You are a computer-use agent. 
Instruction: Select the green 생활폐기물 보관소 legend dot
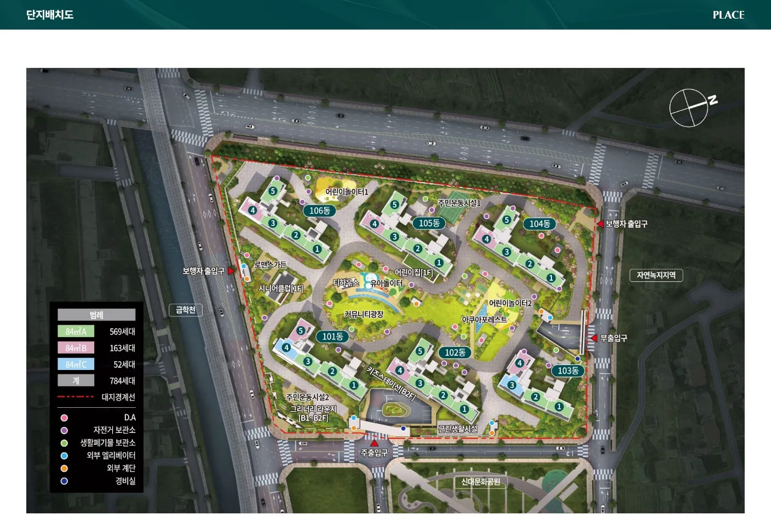[64, 443]
